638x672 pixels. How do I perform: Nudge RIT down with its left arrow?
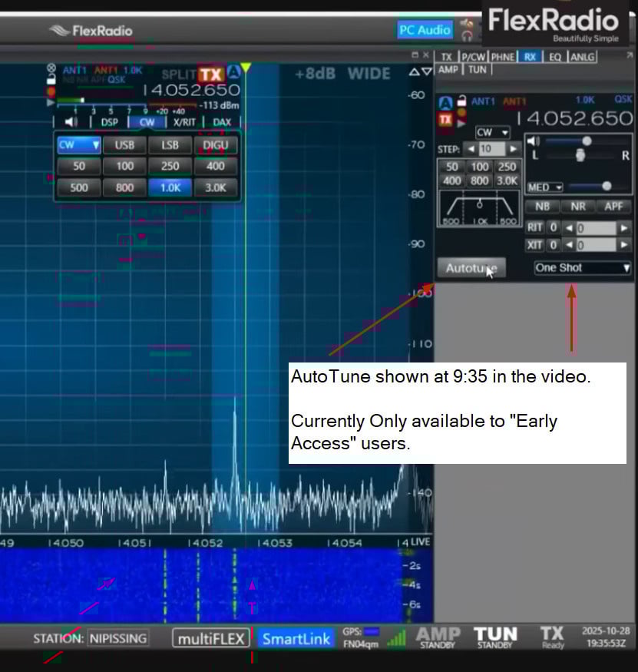(x=569, y=228)
